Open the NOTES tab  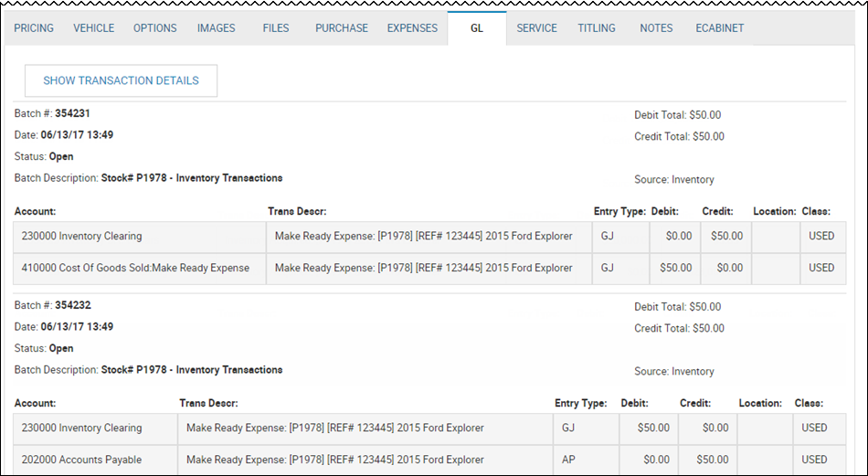pyautogui.click(x=656, y=28)
